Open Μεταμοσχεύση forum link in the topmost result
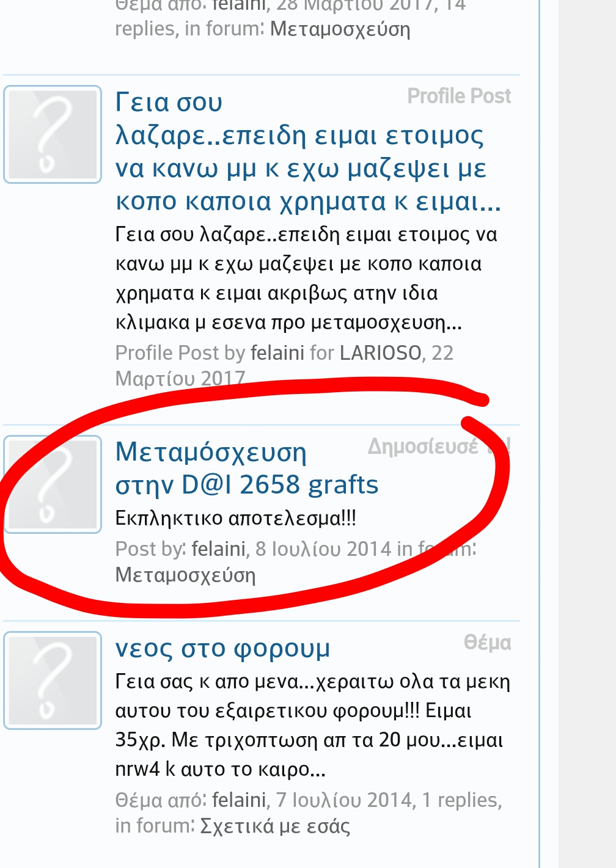 [340, 29]
